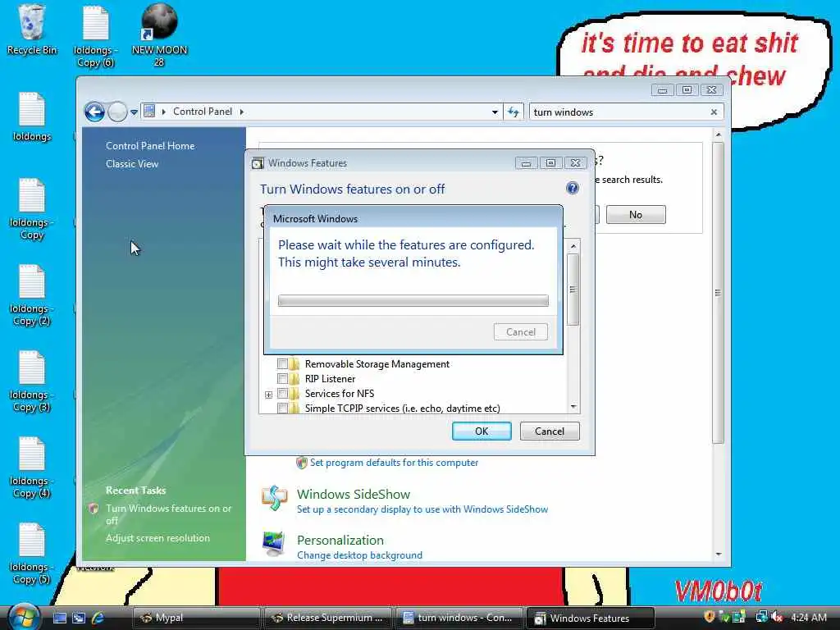
Task: Open the recent pages dropdown arrow
Action: 134,112
